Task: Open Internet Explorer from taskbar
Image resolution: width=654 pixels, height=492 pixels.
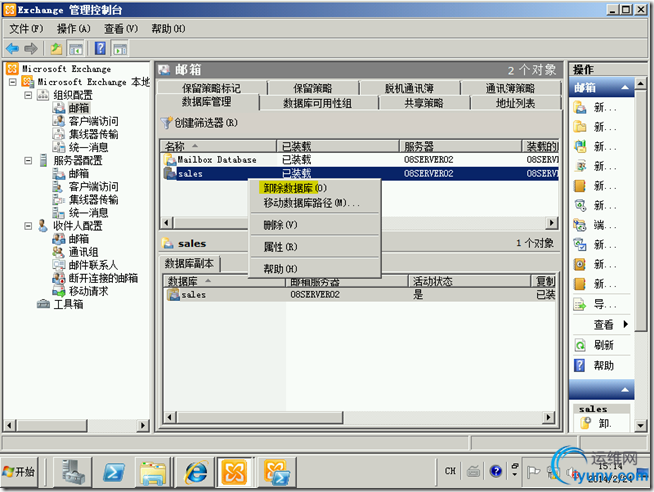Action: tap(196, 472)
